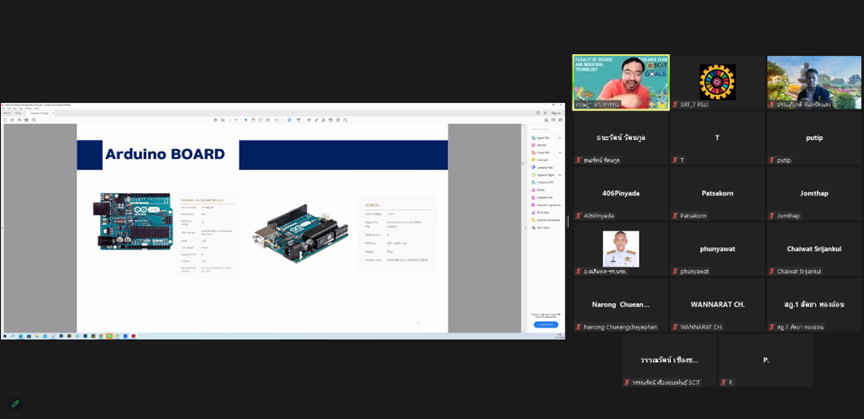Viewport: 864px width, 419px height.
Task: Select the putip participant tile
Action: tap(814, 138)
